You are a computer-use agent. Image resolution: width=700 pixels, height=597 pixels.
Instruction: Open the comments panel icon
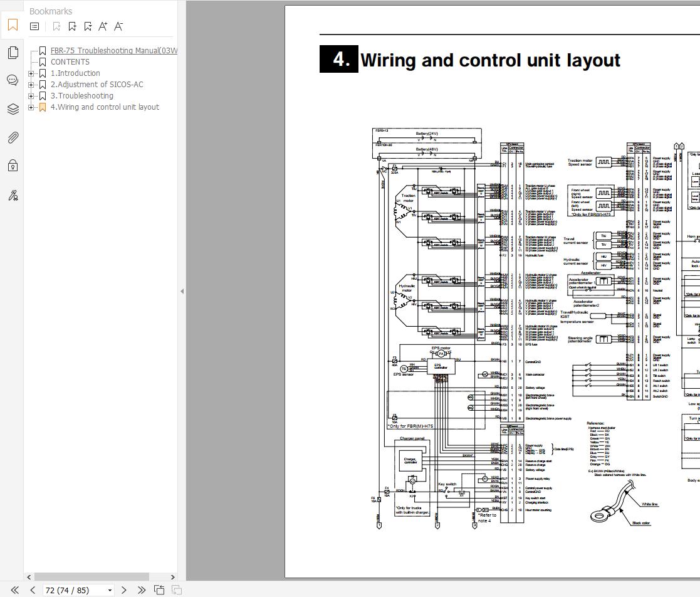click(13, 80)
